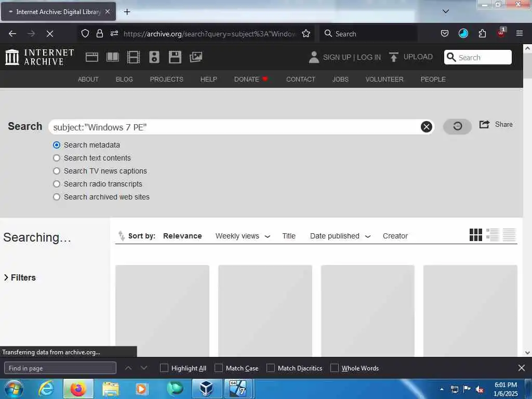
Task: Open tracking protection shield icon
Action: [x=85, y=34]
